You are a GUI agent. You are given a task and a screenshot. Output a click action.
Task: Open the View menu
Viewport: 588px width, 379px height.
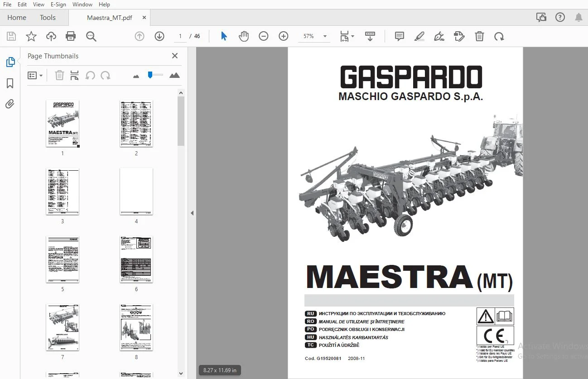click(x=39, y=5)
